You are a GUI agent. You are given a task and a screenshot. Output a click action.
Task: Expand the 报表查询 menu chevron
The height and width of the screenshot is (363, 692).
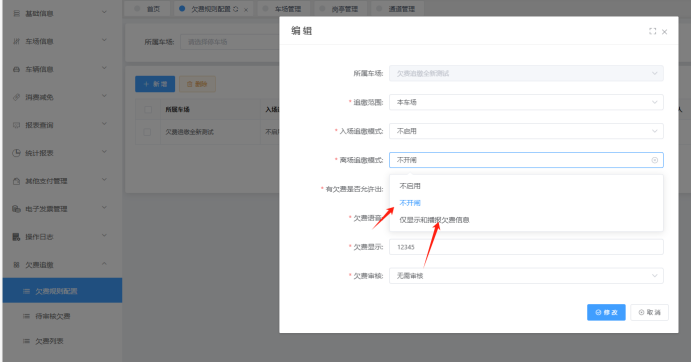(x=104, y=124)
